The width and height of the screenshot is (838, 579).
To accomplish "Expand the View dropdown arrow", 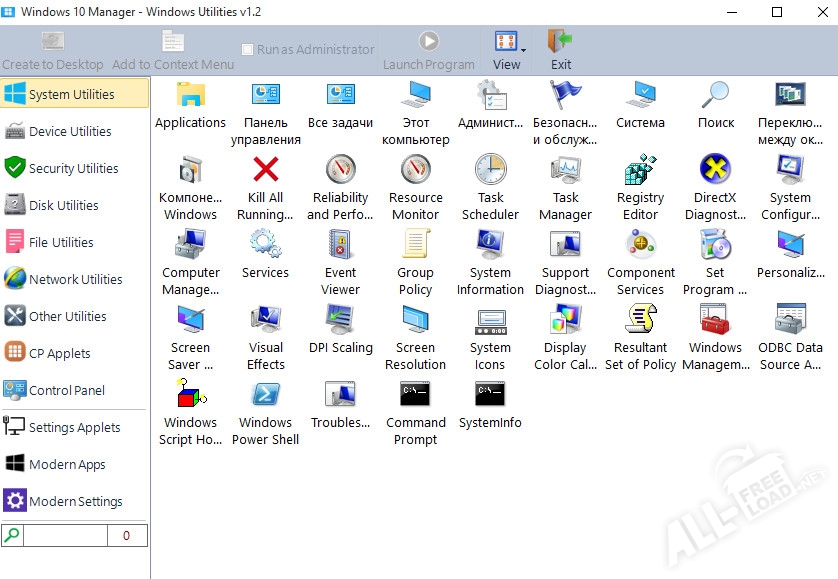I will pos(523,47).
